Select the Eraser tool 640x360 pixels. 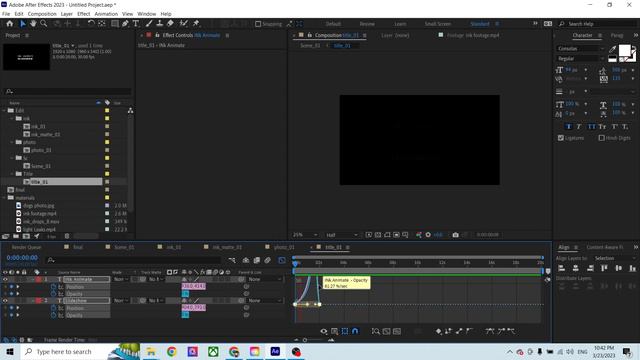pos(170,24)
